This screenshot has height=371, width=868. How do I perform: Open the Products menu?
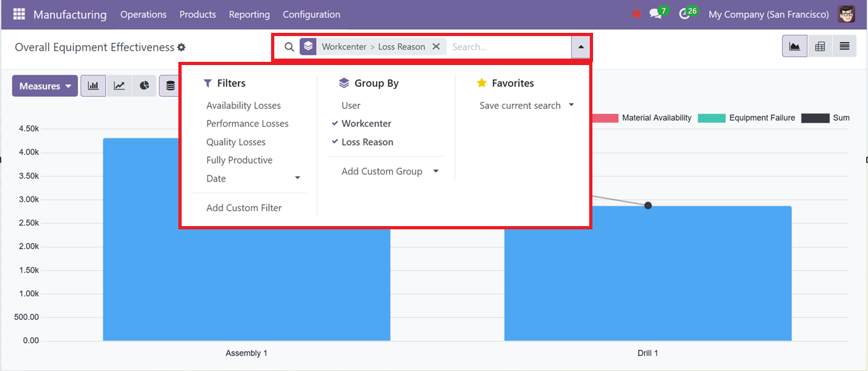pos(198,14)
